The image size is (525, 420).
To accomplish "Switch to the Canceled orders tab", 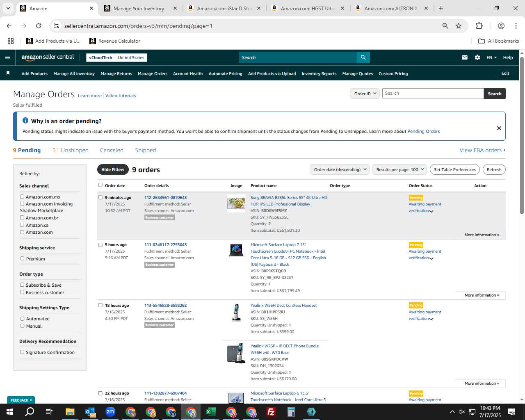I will coord(112,150).
